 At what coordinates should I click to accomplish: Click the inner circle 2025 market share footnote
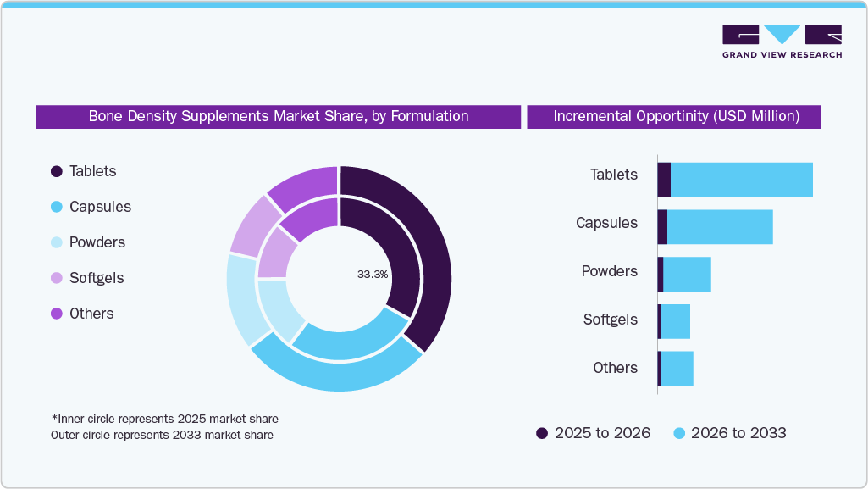click(164, 419)
